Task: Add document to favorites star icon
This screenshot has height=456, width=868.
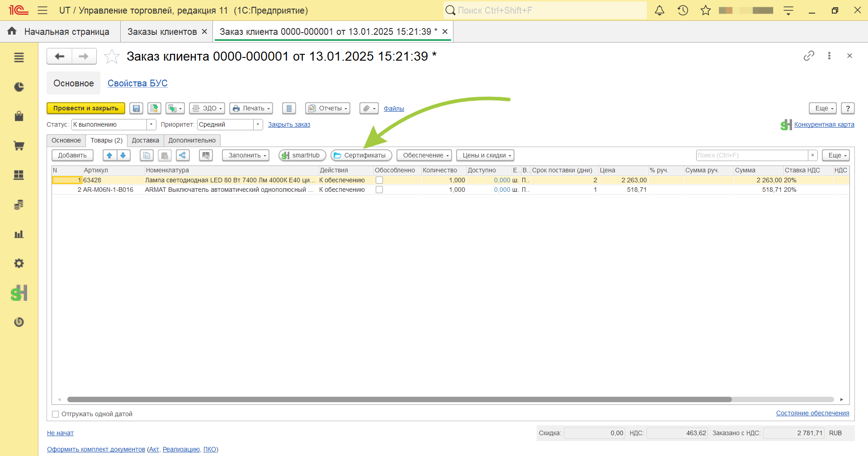Action: (112, 57)
